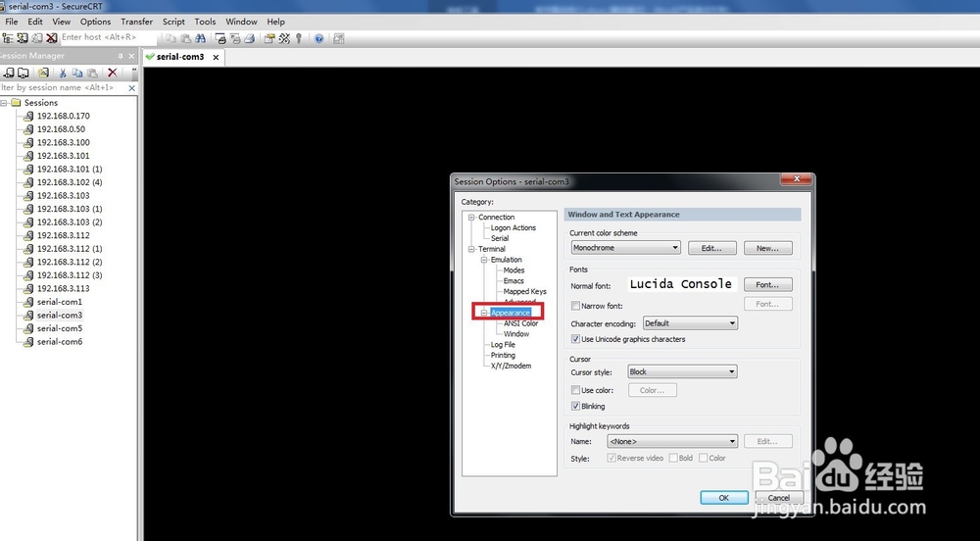Viewport: 980px width, 541px height.
Task: Open the Transfer menu
Action: point(136,22)
